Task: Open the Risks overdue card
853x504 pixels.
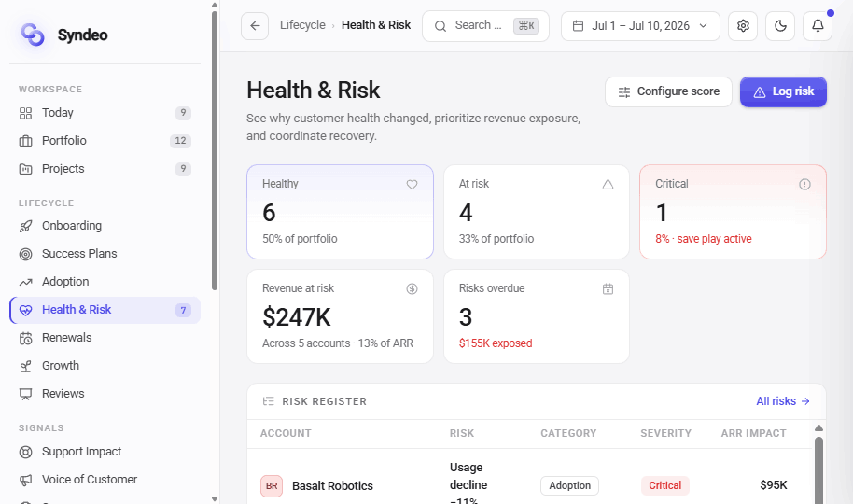Action: coord(537,316)
